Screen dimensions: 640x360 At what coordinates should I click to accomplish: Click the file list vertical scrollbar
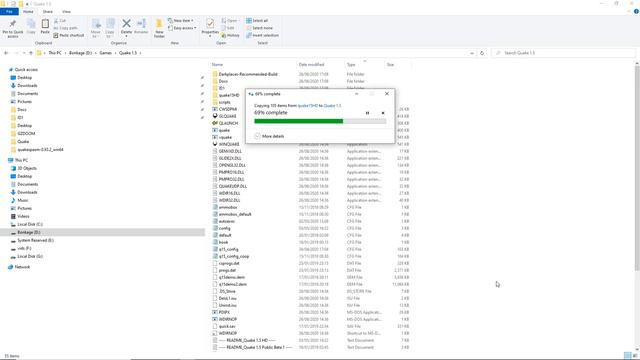point(637,167)
